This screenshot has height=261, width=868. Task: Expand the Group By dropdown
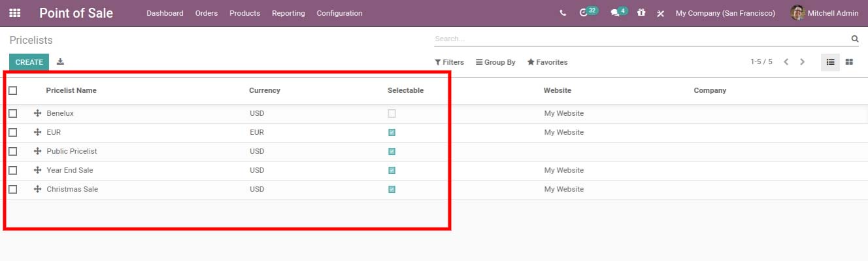495,62
